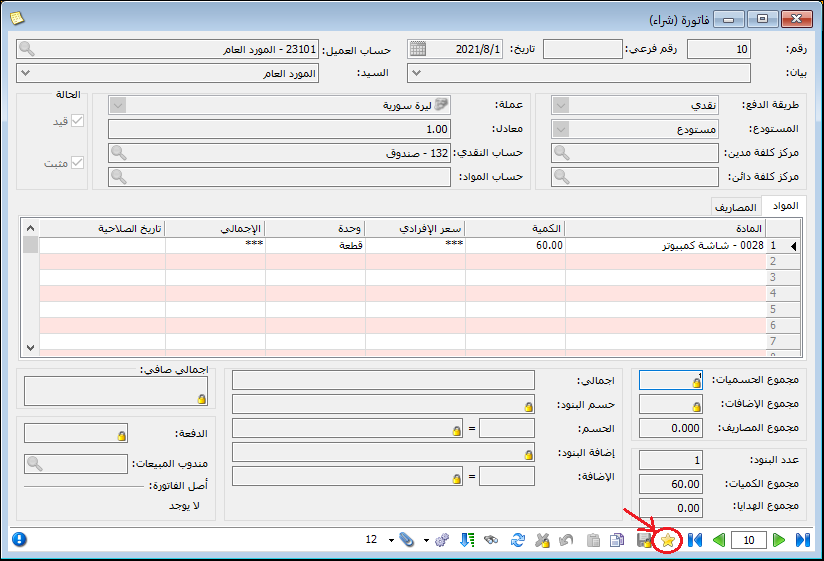Toggle the مثبت checkbox
This screenshot has height=561, width=824.
click(77, 163)
